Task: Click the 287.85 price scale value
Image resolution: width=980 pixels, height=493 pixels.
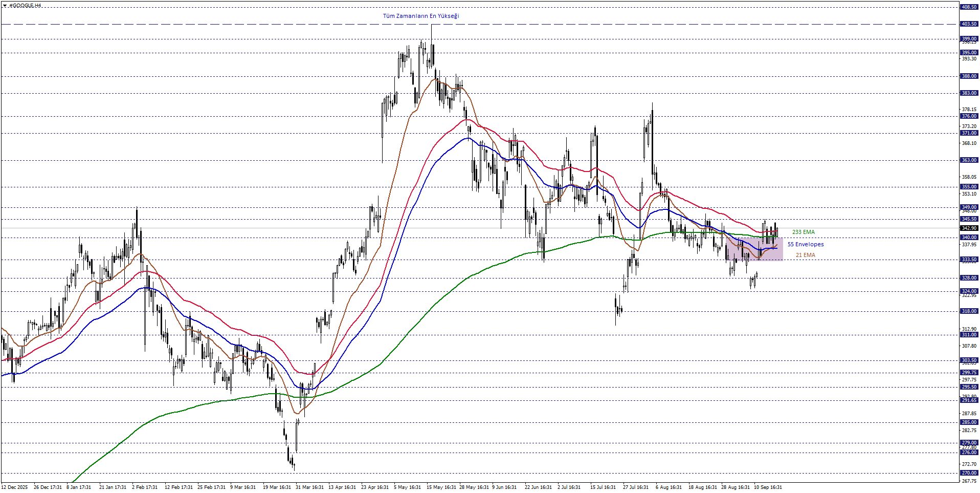Action: pyautogui.click(x=969, y=414)
